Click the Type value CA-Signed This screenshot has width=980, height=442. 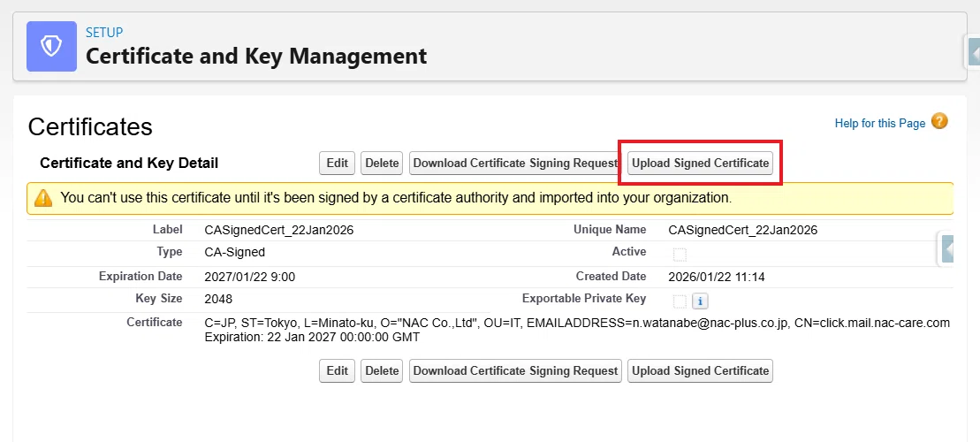(x=234, y=253)
